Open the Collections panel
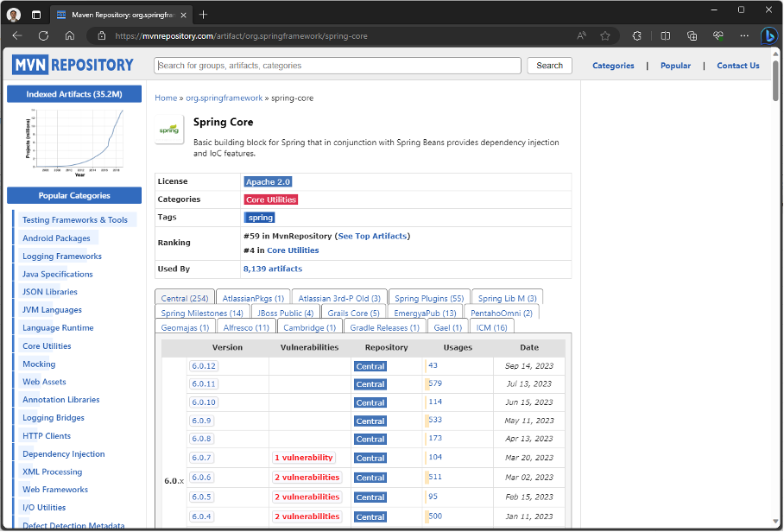Screen dimensions: 784x532 tap(692, 35)
